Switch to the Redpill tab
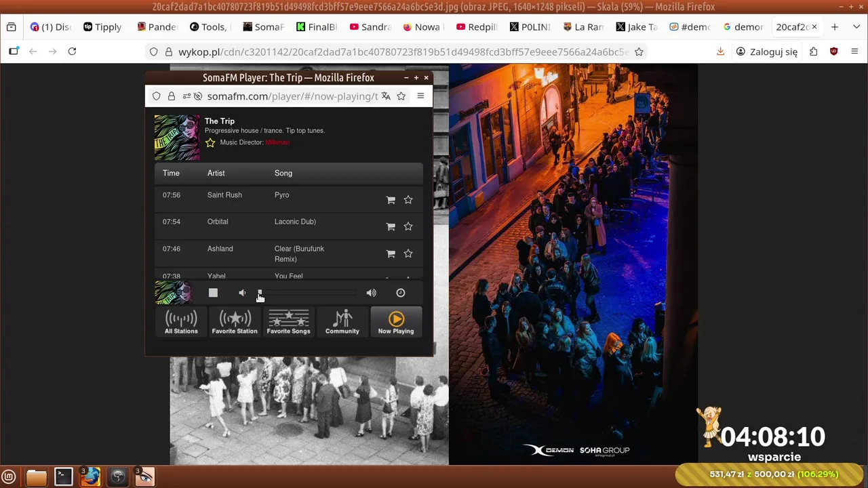This screenshot has width=868, height=488. 477,27
